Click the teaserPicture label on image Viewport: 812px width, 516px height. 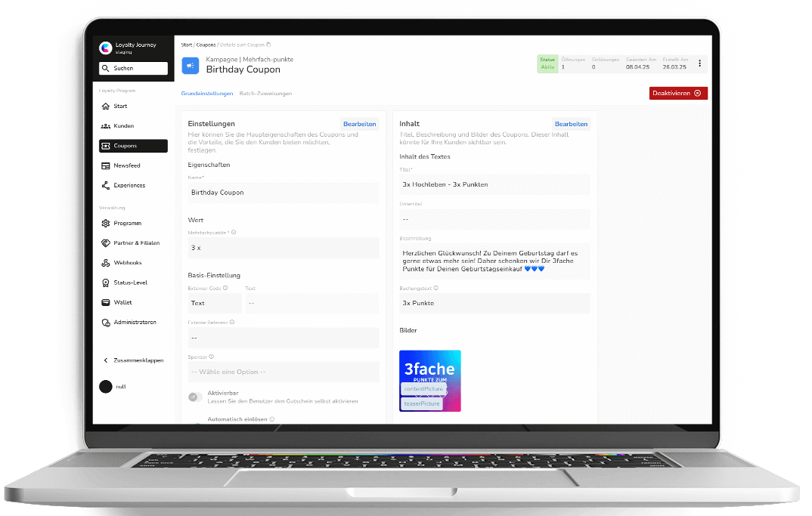[x=422, y=403]
